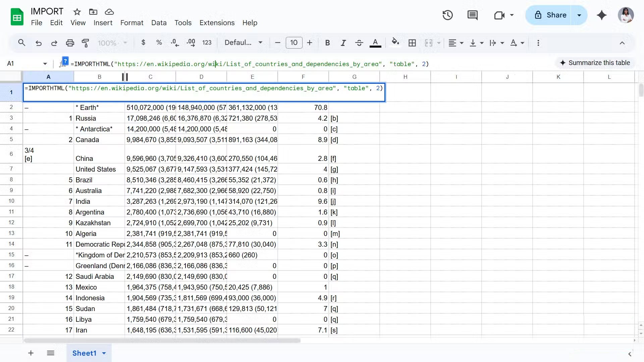Apply currency format
Screen dimensions: 644x362
click(144, 43)
